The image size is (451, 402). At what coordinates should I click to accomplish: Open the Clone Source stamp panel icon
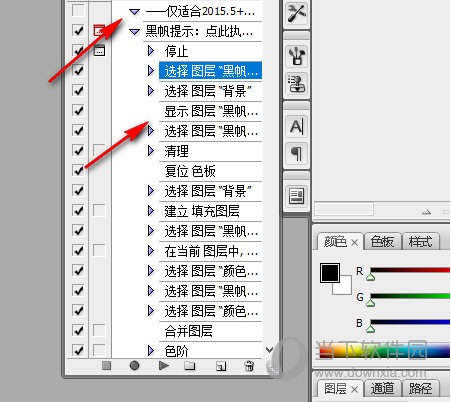[296, 83]
